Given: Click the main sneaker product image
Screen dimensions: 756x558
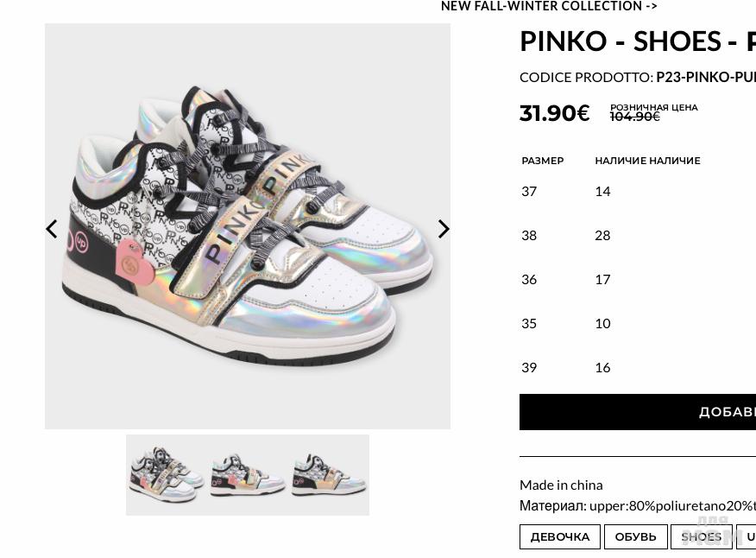Looking at the screenshot, I should pyautogui.click(x=248, y=226).
